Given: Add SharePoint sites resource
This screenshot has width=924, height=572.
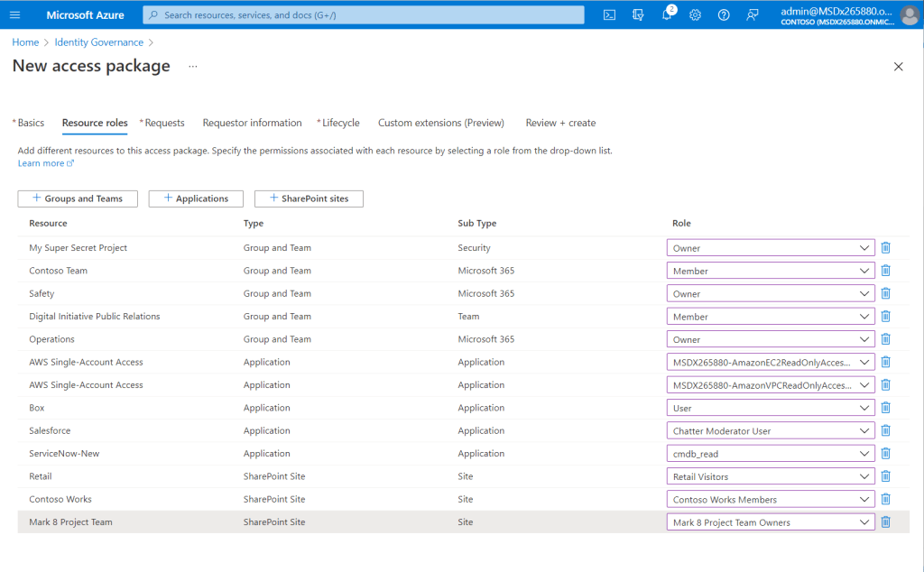Looking at the screenshot, I should tap(309, 198).
